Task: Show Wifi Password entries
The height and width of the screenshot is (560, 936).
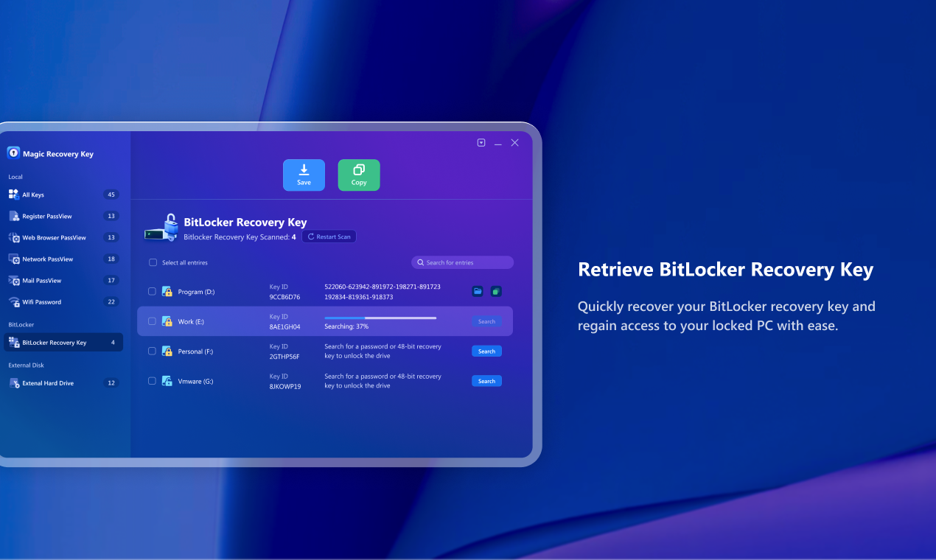Action: click(41, 301)
